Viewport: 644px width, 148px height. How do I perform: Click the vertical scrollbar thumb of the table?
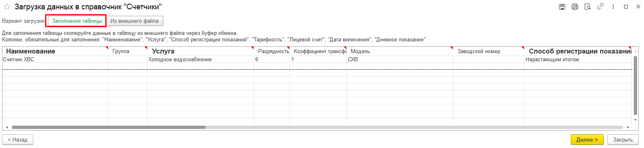click(x=635, y=85)
